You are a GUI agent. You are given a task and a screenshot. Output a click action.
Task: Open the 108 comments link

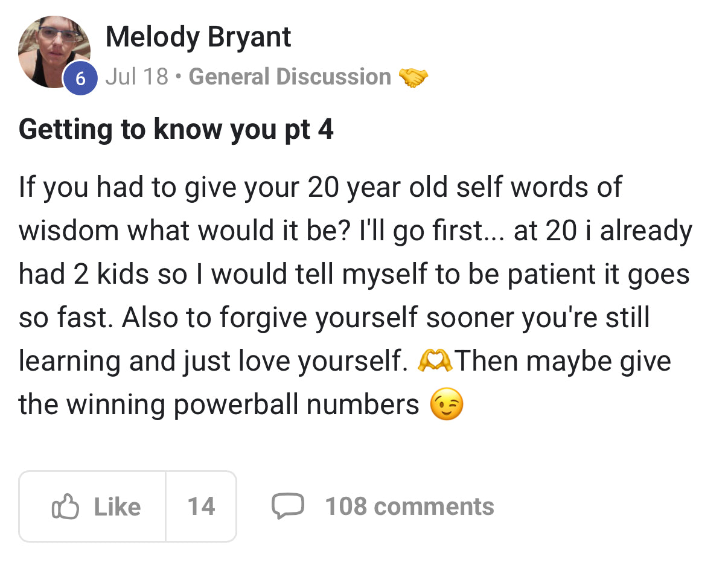(x=409, y=506)
